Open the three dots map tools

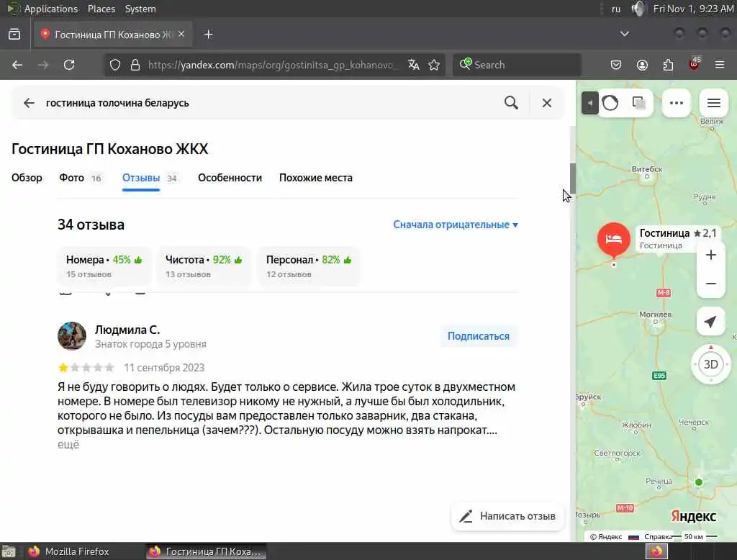coord(676,103)
